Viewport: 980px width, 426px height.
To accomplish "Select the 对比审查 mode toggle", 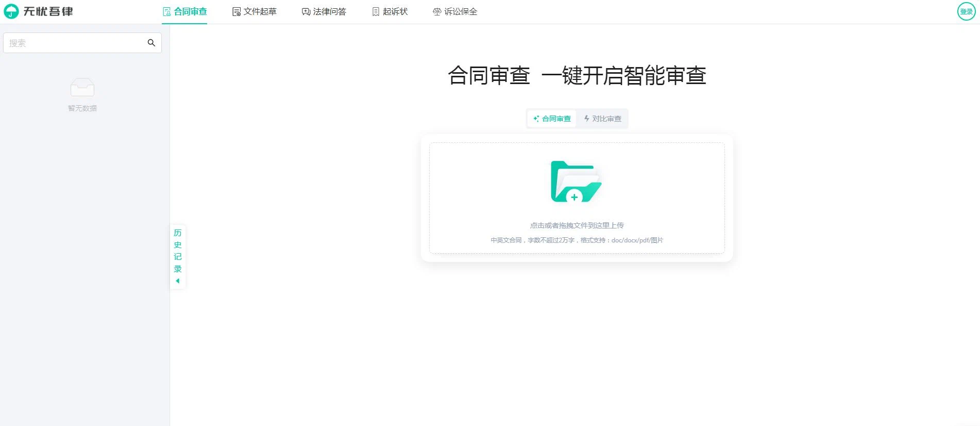I will click(x=602, y=119).
